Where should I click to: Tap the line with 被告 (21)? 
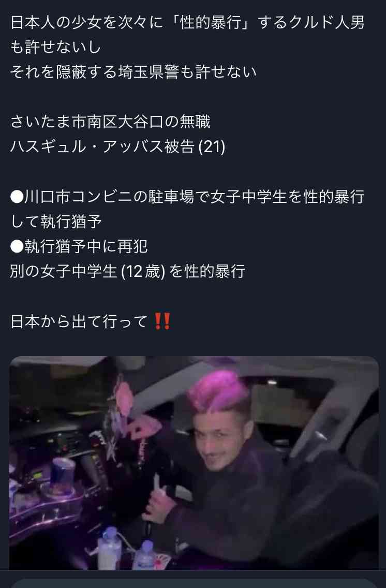click(117, 146)
